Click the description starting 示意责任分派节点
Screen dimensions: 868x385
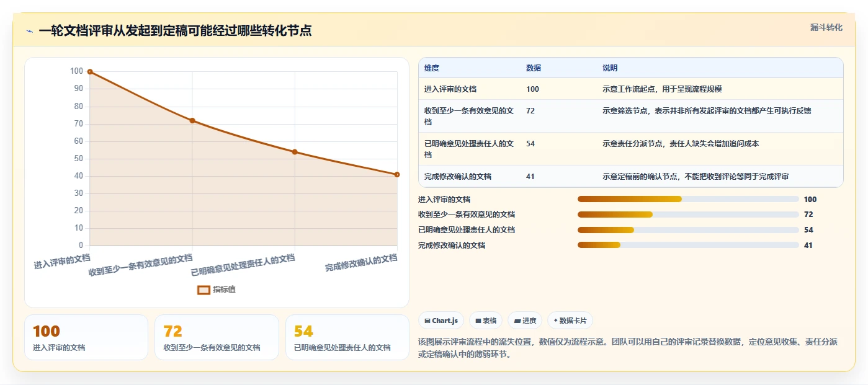(681, 144)
